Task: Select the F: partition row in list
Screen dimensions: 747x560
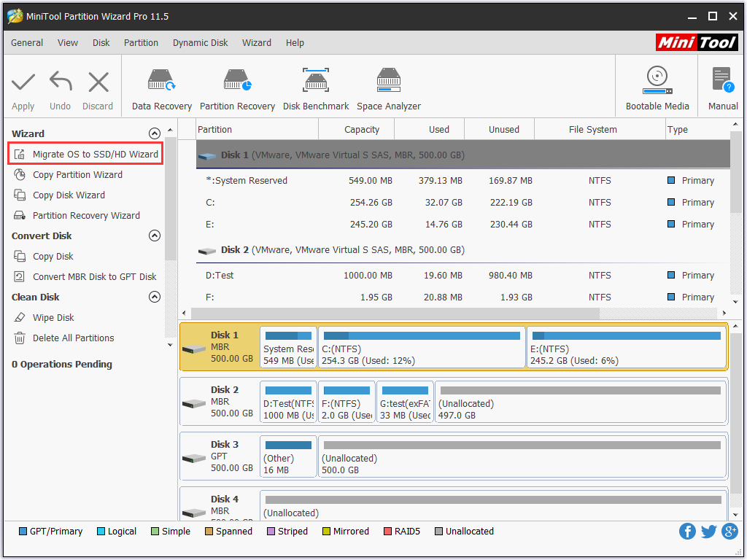Action: 462,297
